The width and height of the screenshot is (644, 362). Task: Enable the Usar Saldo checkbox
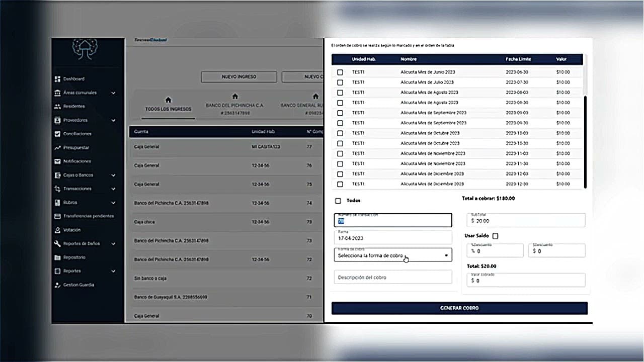tap(496, 236)
